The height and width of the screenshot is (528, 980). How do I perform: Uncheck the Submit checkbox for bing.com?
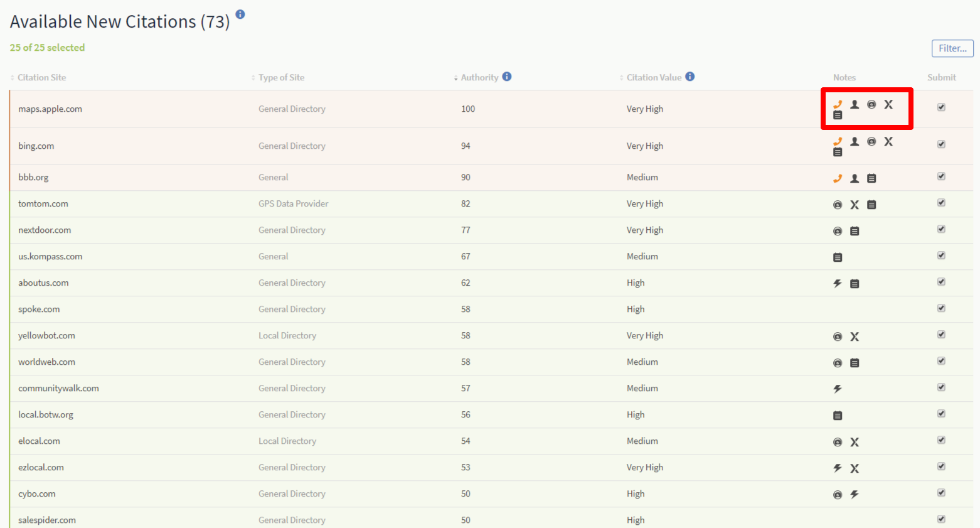pyautogui.click(x=941, y=144)
